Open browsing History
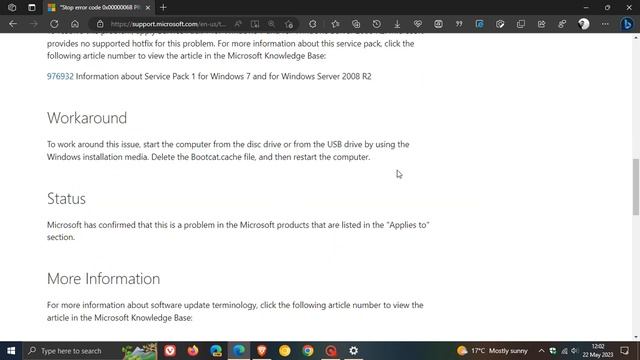The image size is (640, 360). pyautogui.click(x=376, y=24)
